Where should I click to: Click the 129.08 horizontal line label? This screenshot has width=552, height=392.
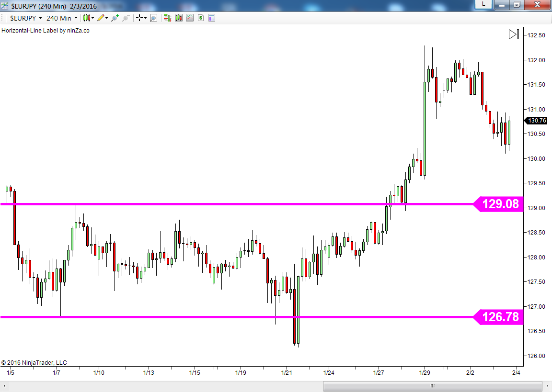(498, 204)
